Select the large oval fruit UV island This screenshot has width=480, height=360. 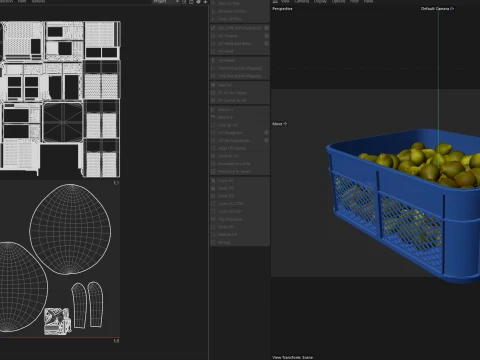[x=70, y=229]
